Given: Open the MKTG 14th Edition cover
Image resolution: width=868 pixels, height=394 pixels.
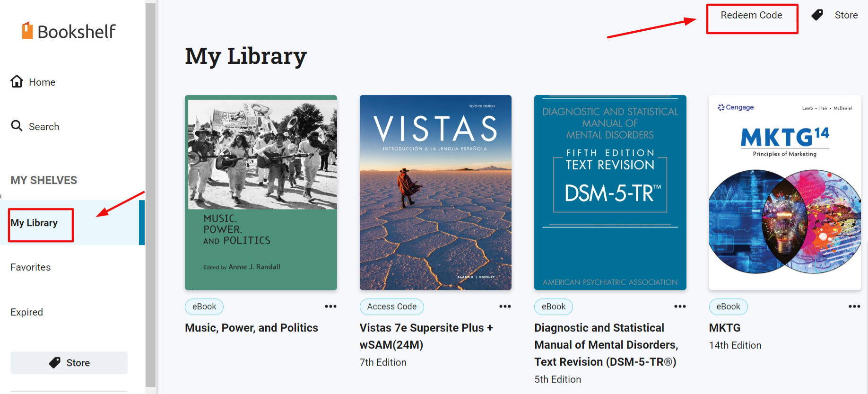Looking at the screenshot, I should tap(785, 192).
